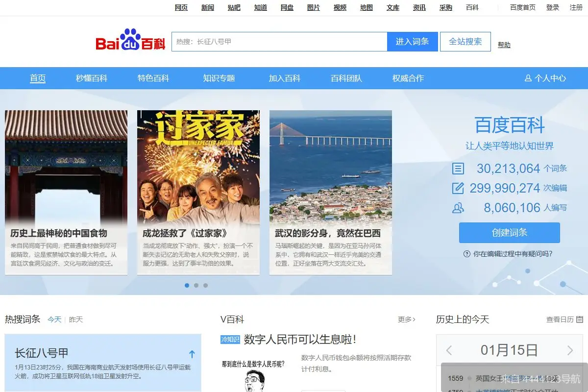This screenshot has width=588, height=392.
Task: Advance to the next date with the right chevron
Action: click(570, 350)
